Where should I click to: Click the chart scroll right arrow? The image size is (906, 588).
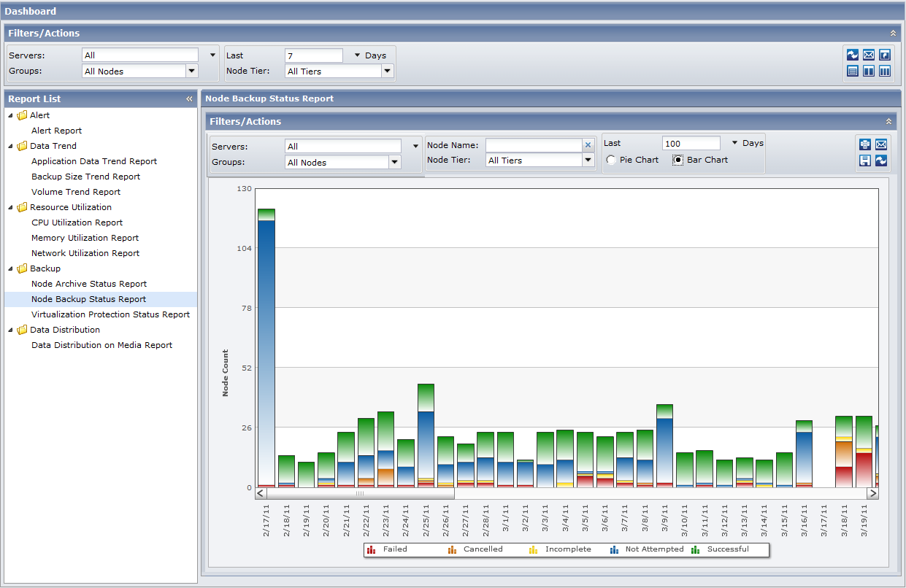[872, 493]
